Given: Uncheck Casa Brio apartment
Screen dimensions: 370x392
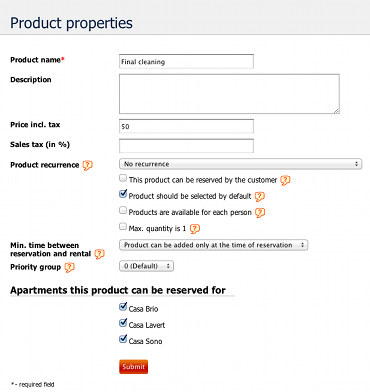Looking at the screenshot, I should click(x=123, y=306).
